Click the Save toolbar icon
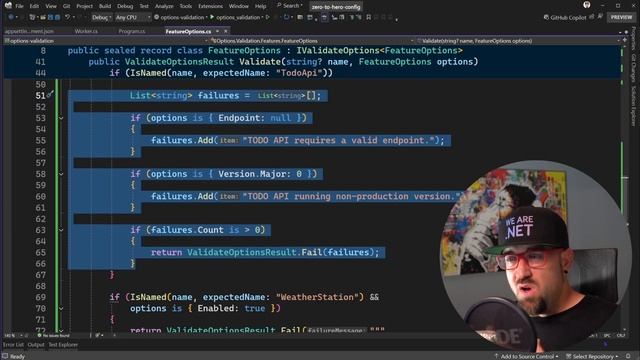 51,17
